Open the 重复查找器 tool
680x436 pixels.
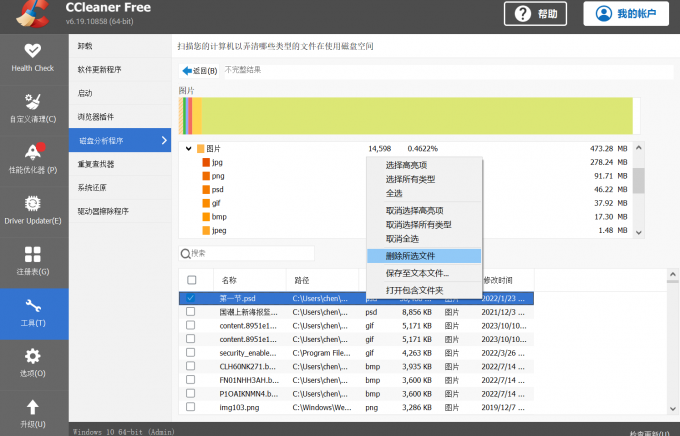(x=120, y=164)
